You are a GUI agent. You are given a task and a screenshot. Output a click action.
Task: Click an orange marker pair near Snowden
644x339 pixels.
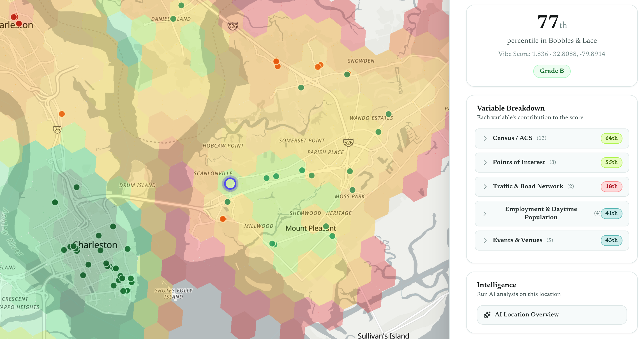pos(319,66)
